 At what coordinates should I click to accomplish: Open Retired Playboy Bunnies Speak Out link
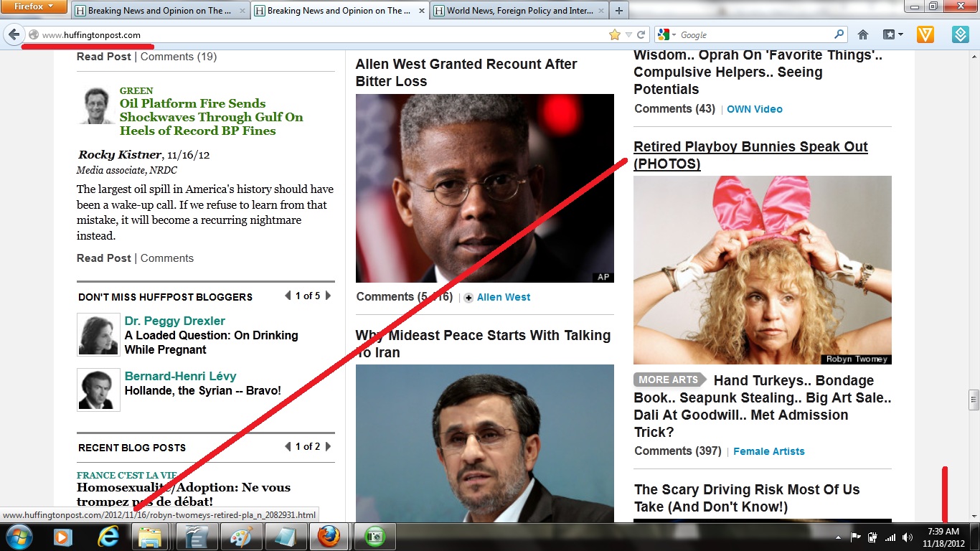tap(750, 155)
